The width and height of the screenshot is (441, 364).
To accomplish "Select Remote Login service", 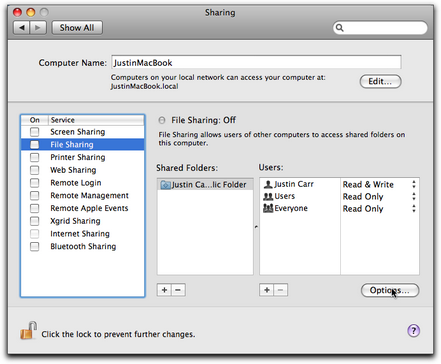I will (x=83, y=183).
